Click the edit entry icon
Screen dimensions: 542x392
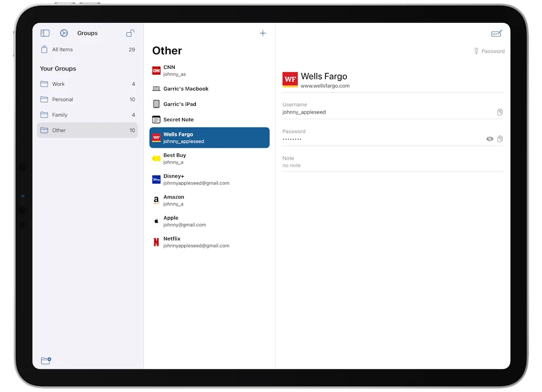coord(496,33)
